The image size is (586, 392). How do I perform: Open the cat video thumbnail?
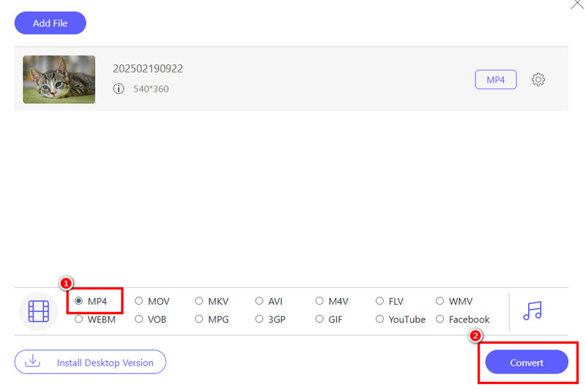59,79
